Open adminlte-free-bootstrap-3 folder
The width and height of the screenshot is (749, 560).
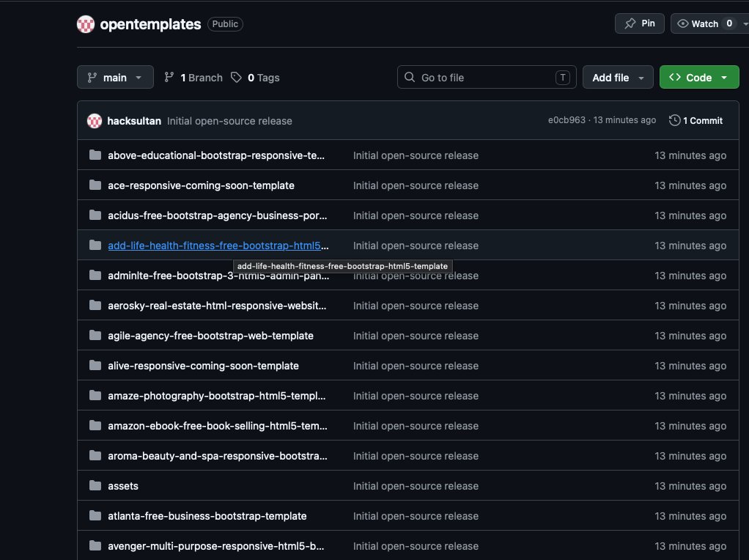click(218, 276)
